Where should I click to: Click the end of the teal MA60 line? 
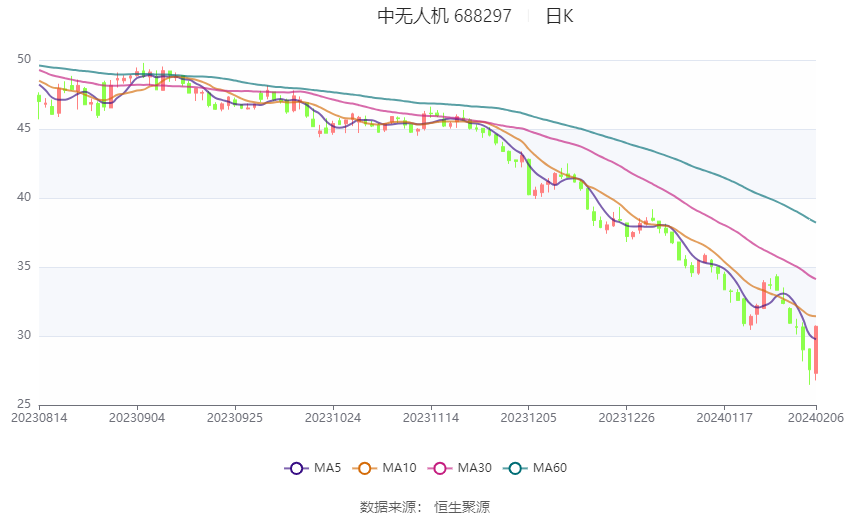pyautogui.click(x=815, y=222)
